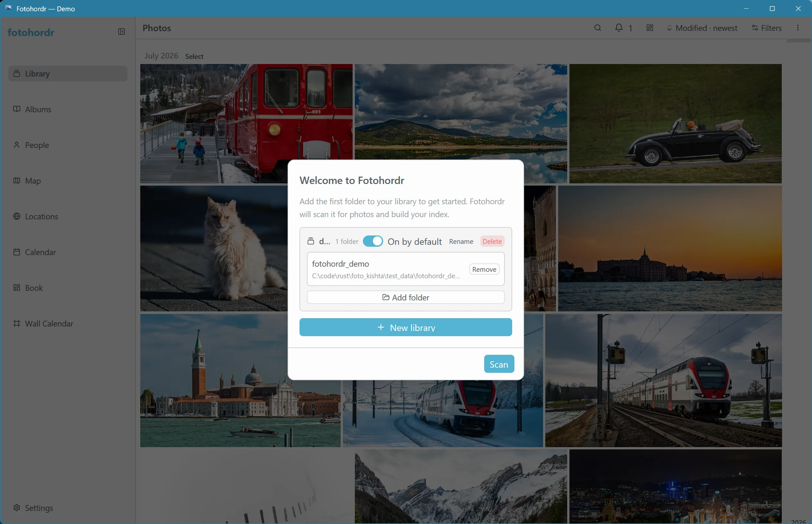812x524 pixels.
Task: Open Filters panel
Action: click(x=767, y=28)
